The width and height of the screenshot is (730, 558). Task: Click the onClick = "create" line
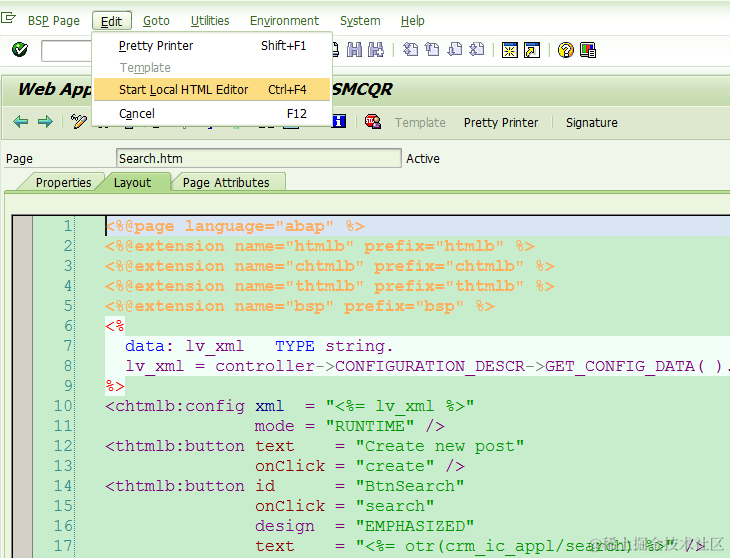pyautogui.click(x=359, y=466)
